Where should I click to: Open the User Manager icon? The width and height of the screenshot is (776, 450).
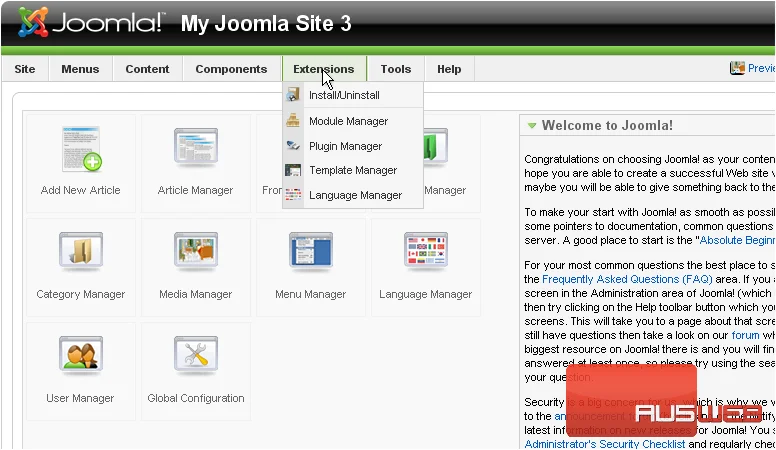coord(81,354)
